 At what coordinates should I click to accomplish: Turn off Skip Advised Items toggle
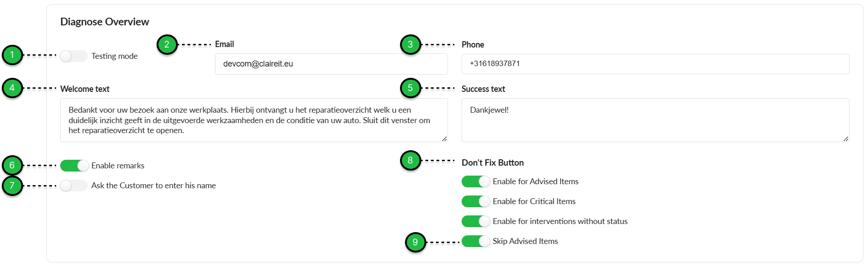(476, 241)
